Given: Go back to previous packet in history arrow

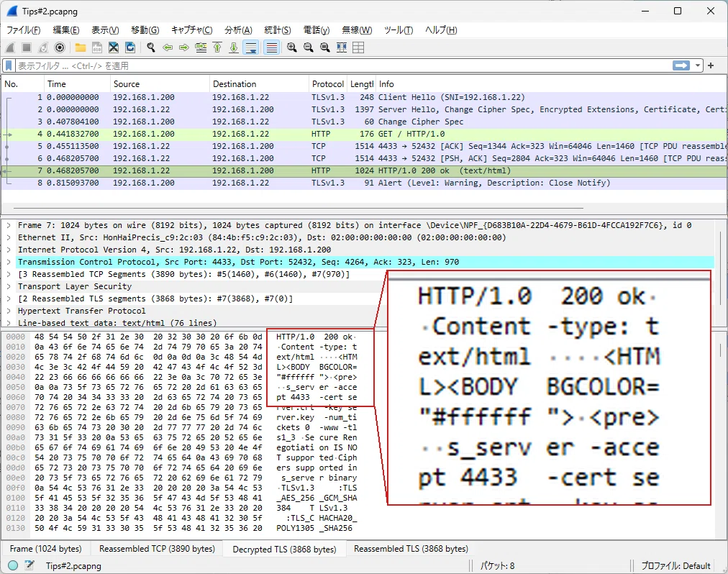Looking at the screenshot, I should (x=168, y=47).
